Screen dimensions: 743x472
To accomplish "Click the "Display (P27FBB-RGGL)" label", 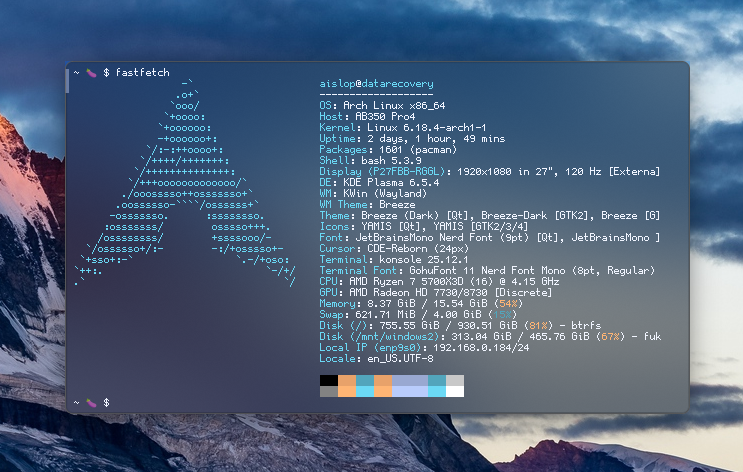I will (x=382, y=171).
